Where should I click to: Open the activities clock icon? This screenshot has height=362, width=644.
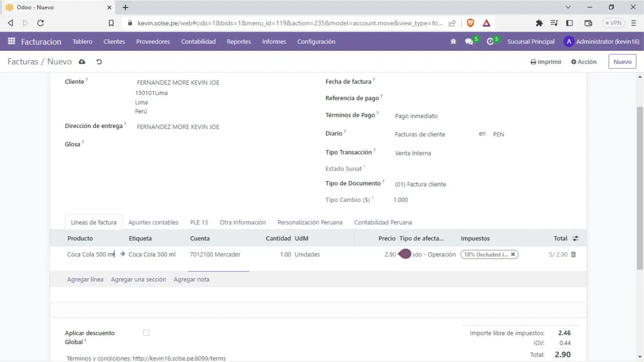(490, 41)
